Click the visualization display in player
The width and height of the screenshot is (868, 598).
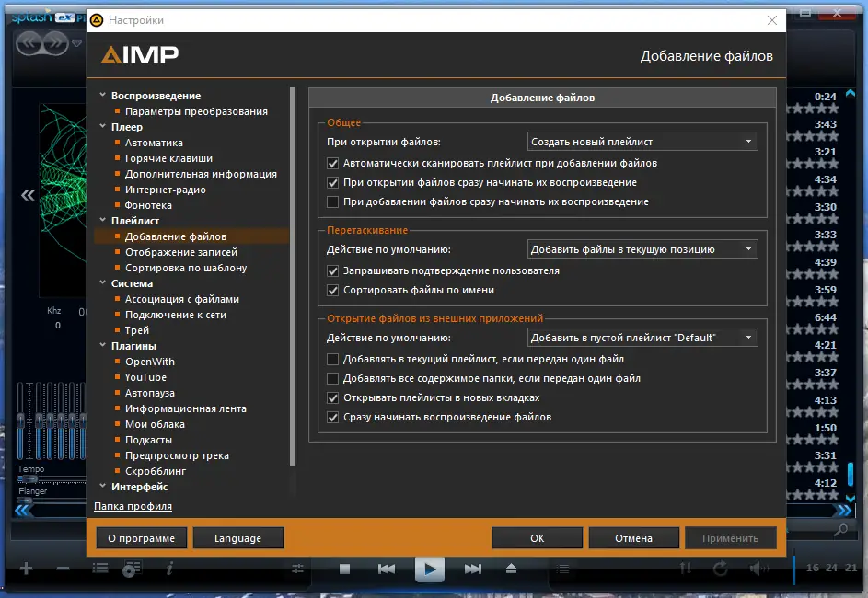pyautogui.click(x=63, y=201)
